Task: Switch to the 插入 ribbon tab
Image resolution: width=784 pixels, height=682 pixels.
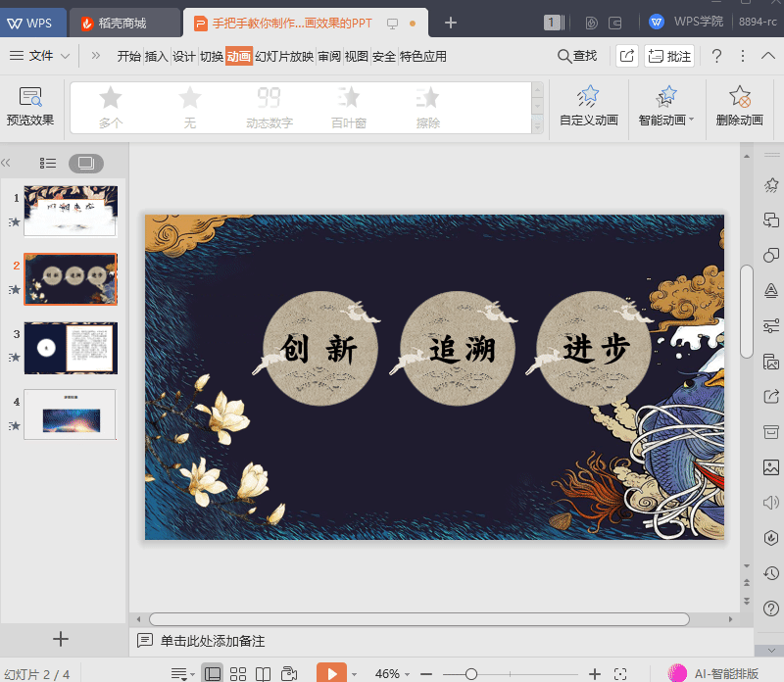Action: 156,56
